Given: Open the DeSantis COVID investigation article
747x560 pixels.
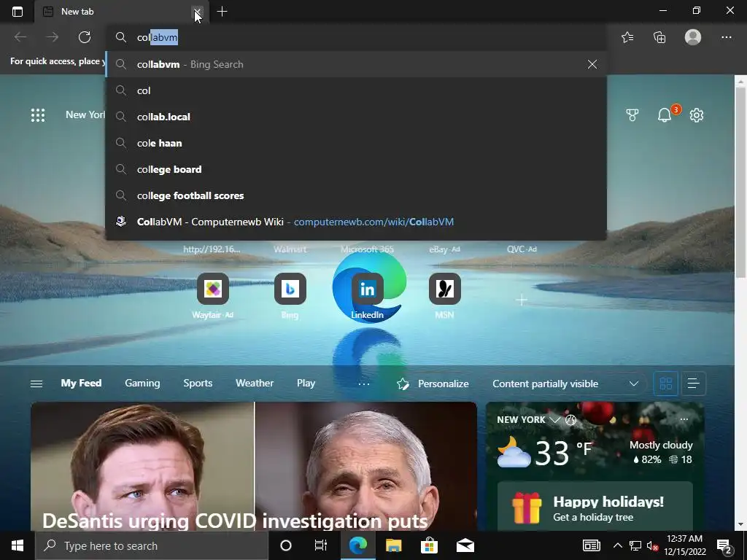Looking at the screenshot, I should tap(253, 467).
